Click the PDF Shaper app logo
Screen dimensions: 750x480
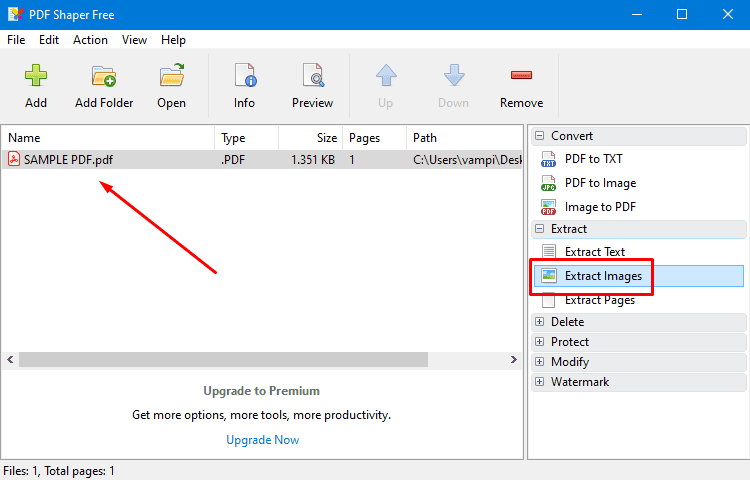[x=15, y=14]
